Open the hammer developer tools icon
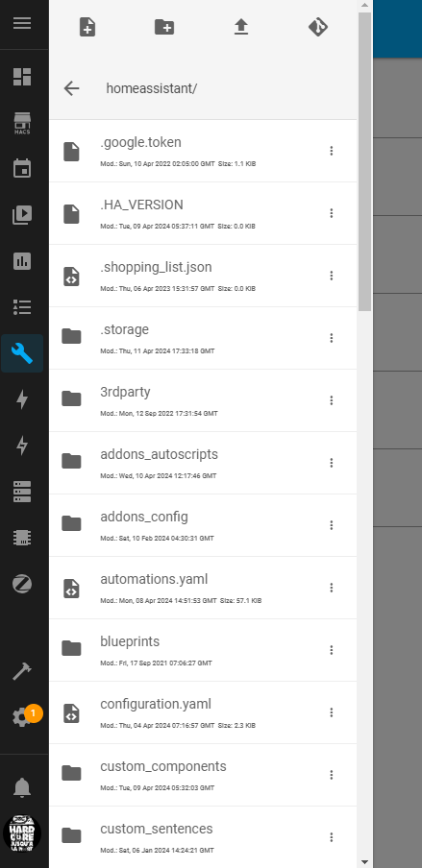 pos(22,671)
